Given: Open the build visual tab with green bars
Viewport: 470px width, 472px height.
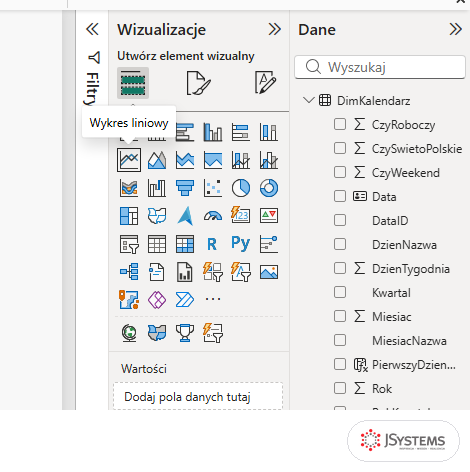Looking at the screenshot, I should coord(133,83).
